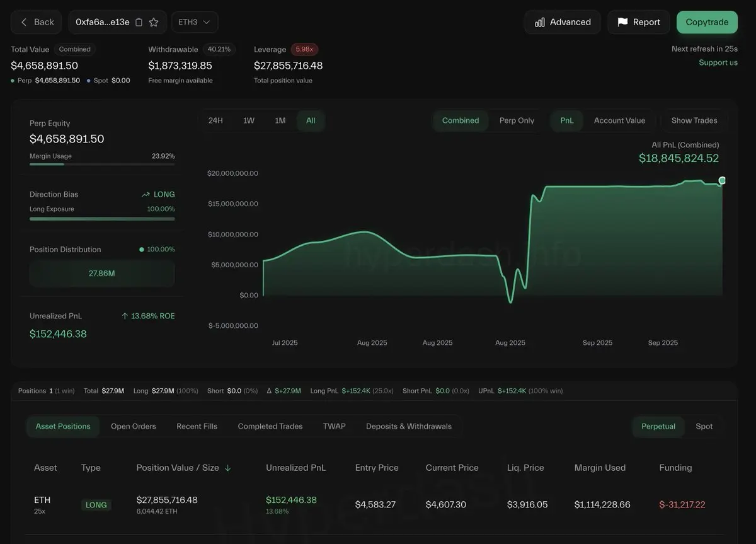This screenshot has width=756, height=544.
Task: Click the entry price $4,583.27
Action: click(375, 504)
